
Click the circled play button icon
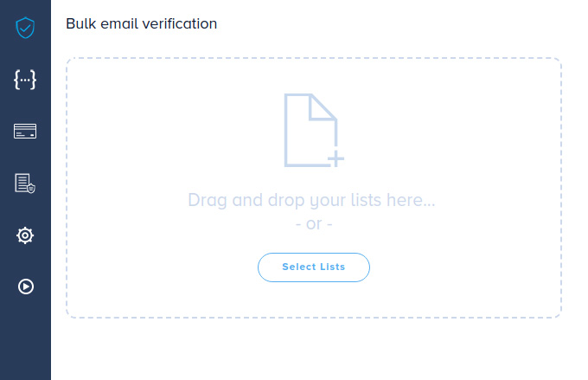coord(25,287)
